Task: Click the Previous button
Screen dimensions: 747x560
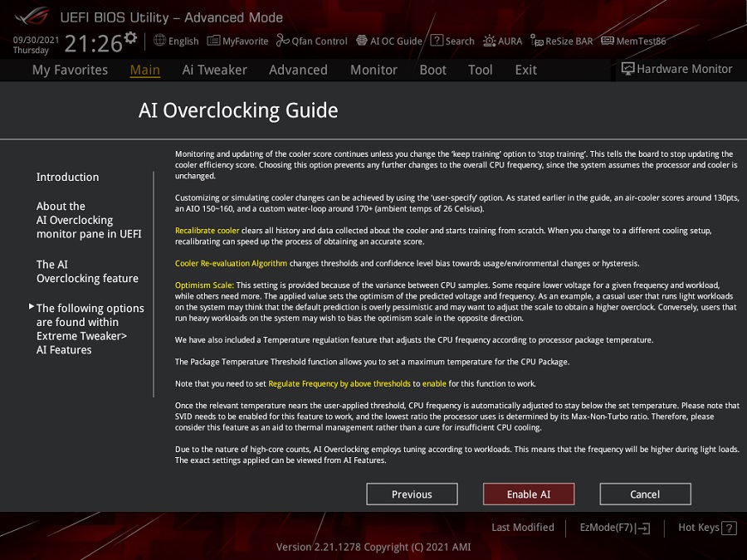Action: point(412,494)
